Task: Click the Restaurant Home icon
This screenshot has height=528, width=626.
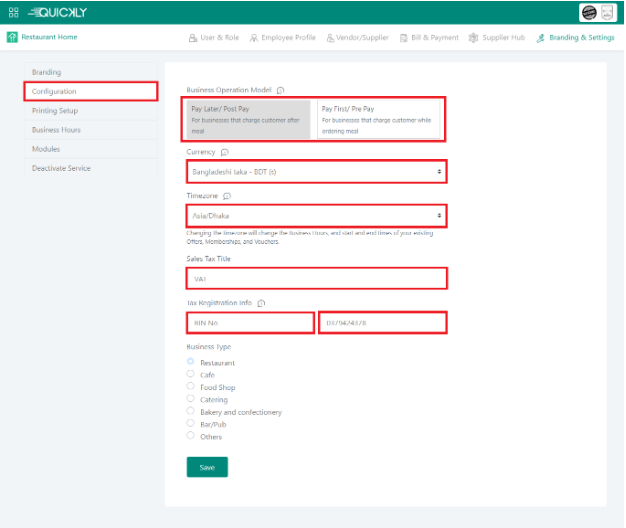Action: tap(12, 38)
